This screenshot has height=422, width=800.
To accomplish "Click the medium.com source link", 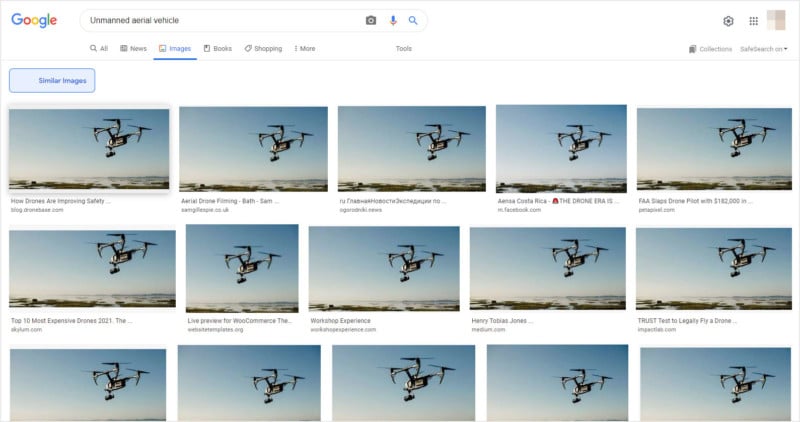I will (x=488, y=330).
